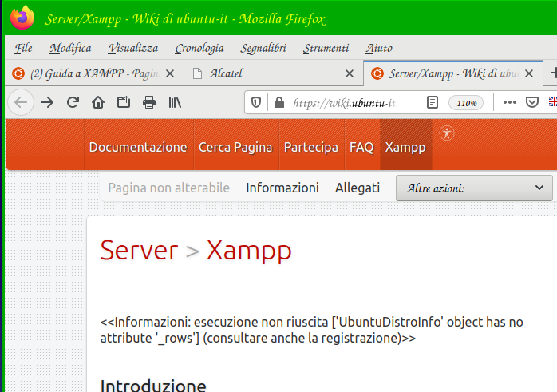Go to Documentazione in orange navbar
The height and width of the screenshot is (392, 557).
pyautogui.click(x=138, y=147)
